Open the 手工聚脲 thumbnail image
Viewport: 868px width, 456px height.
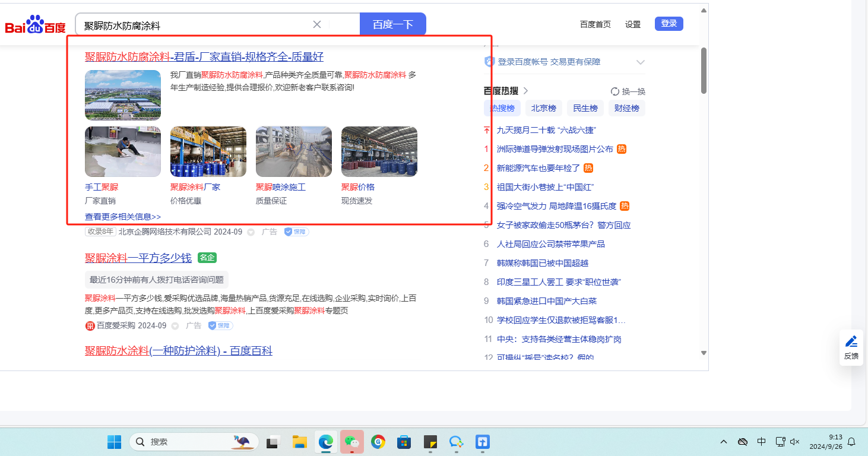(123, 151)
